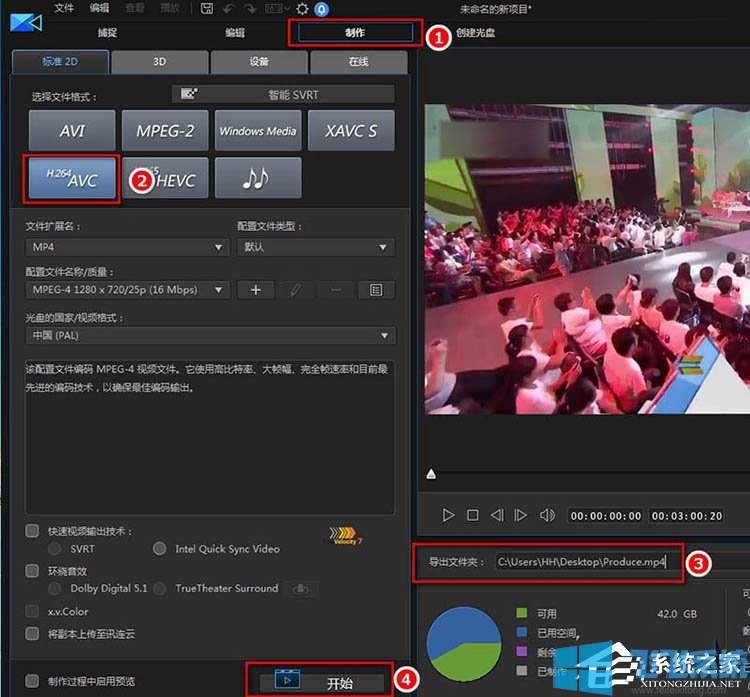Click the export folder path field
The image size is (750, 697).
[581, 562]
